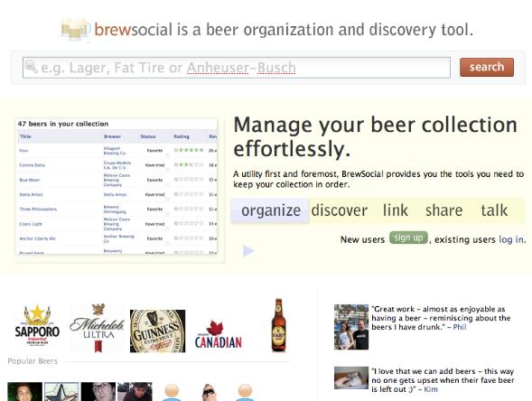Open Kim's testimonial name link
Screen dimensions: 532x401
click(431, 389)
